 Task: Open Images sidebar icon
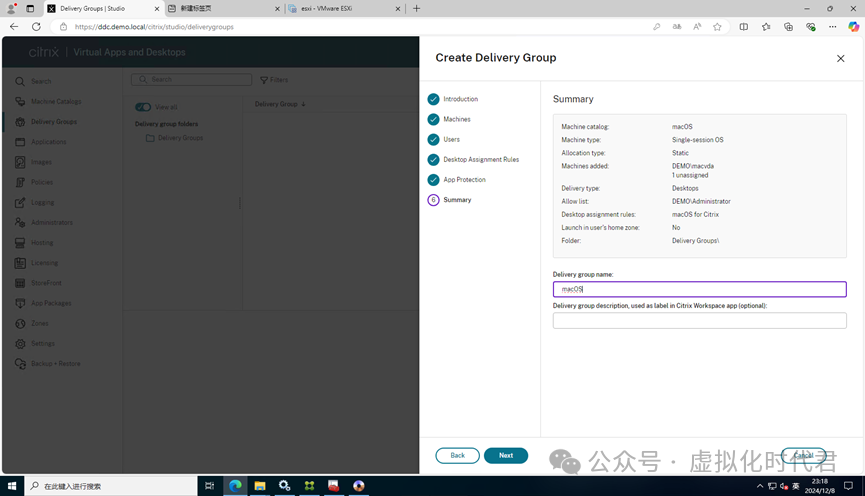click(20, 162)
